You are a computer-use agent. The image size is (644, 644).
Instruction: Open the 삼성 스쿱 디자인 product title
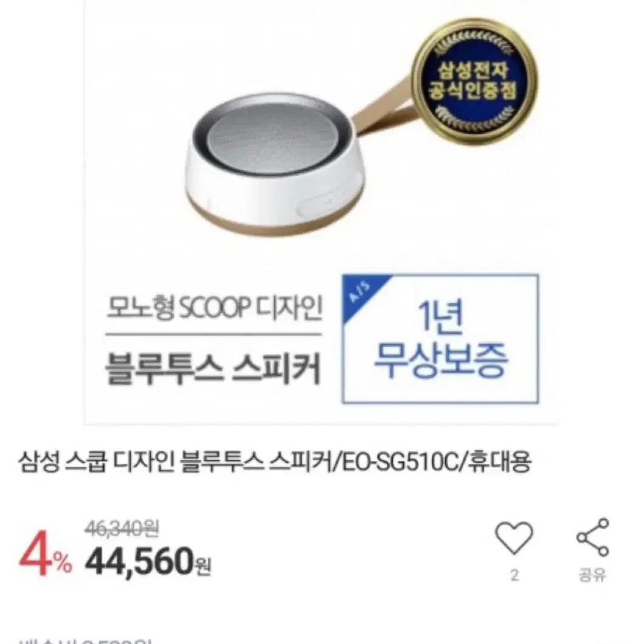275,462
